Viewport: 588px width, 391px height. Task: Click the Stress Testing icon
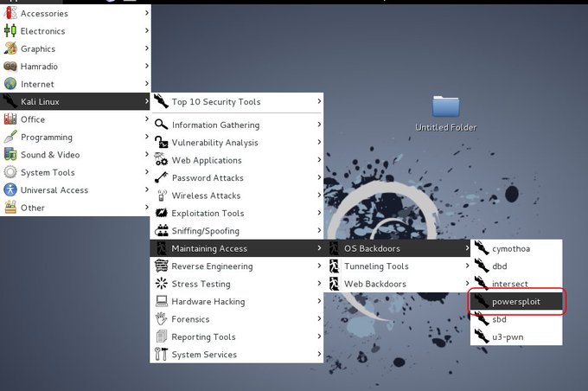coord(161,284)
